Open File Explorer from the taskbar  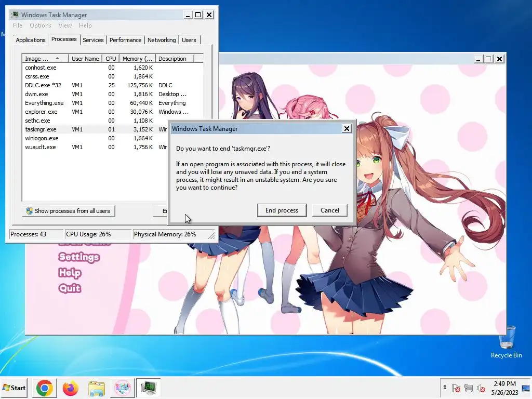pos(97,388)
